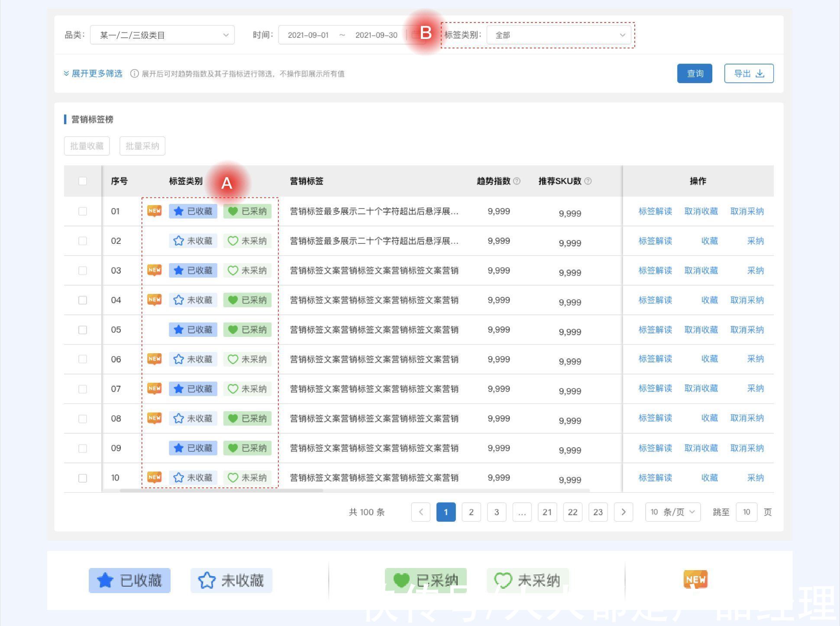The height and width of the screenshot is (626, 840).
Task: Select page 3 in pagination
Action: coord(497,512)
